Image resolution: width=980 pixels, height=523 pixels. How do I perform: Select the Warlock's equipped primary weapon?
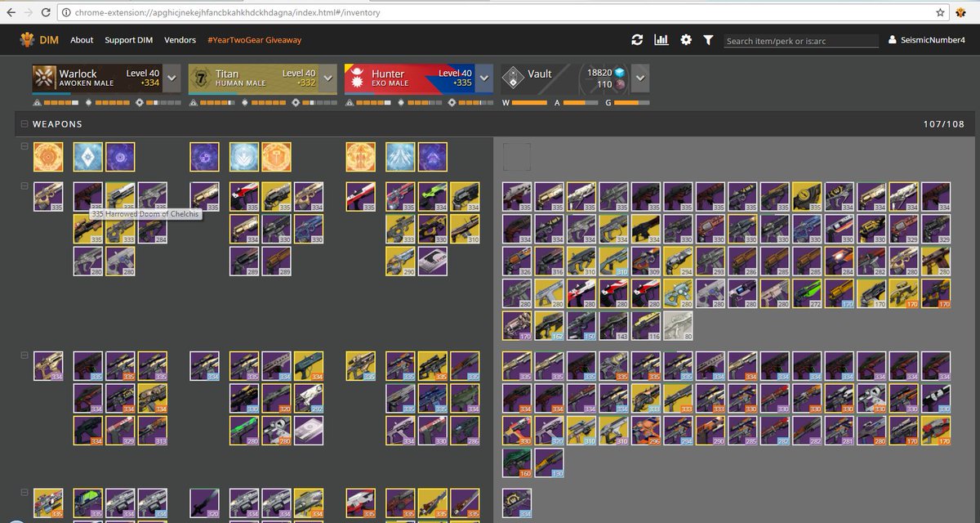coord(48,196)
